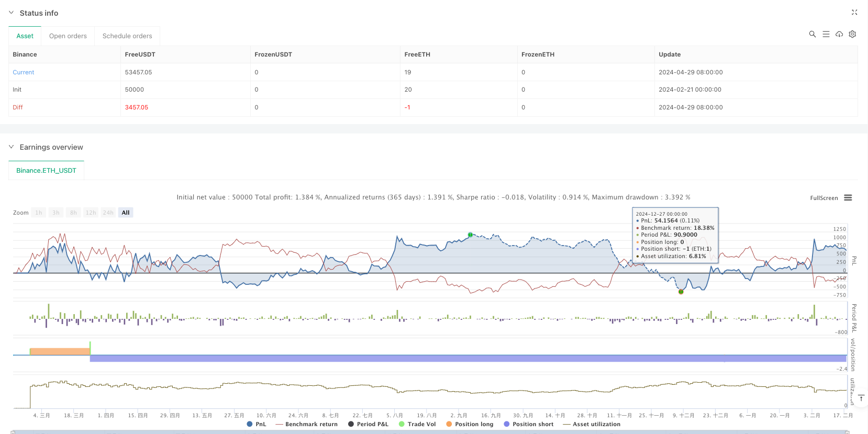Click the scroll-to-top arrow icon
868x434 pixels.
coord(861,398)
